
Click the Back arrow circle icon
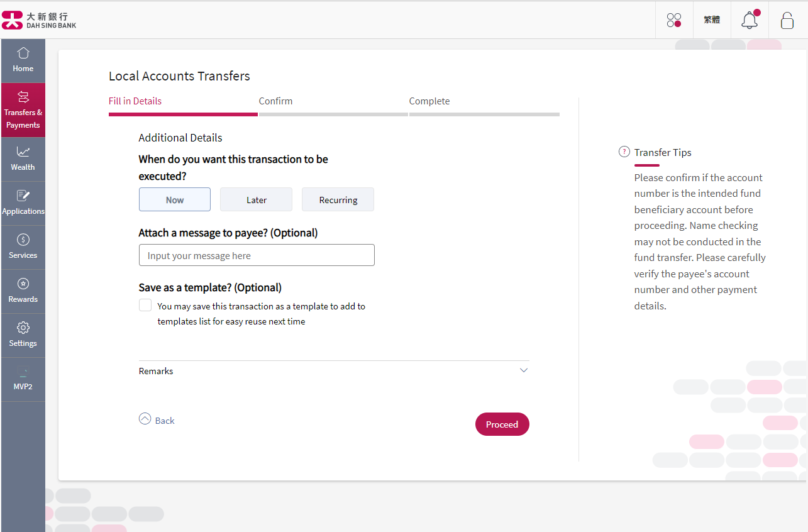[x=145, y=419]
